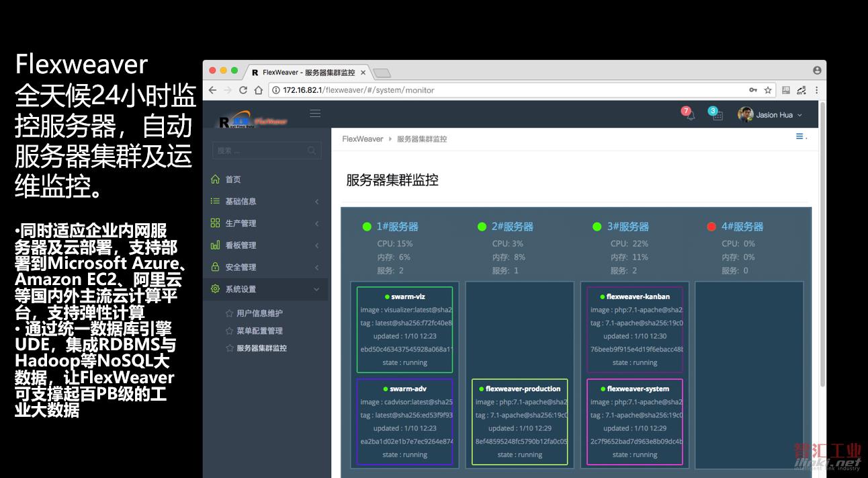Click the green status dot of 1#服务器

click(x=367, y=227)
